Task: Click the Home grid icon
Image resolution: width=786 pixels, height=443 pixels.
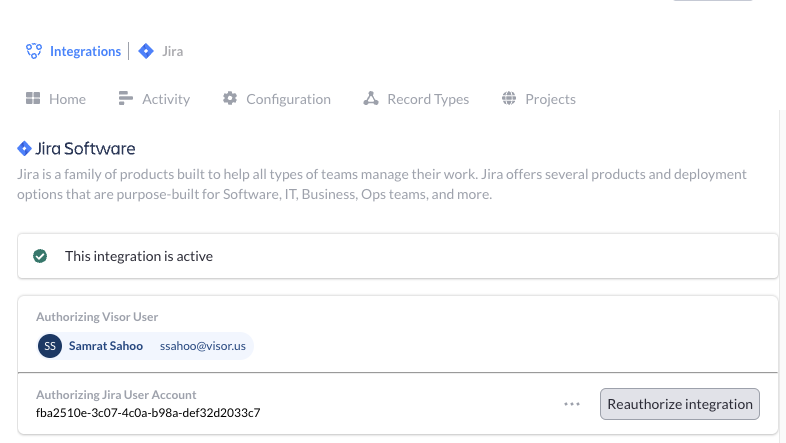Action: tap(33, 98)
